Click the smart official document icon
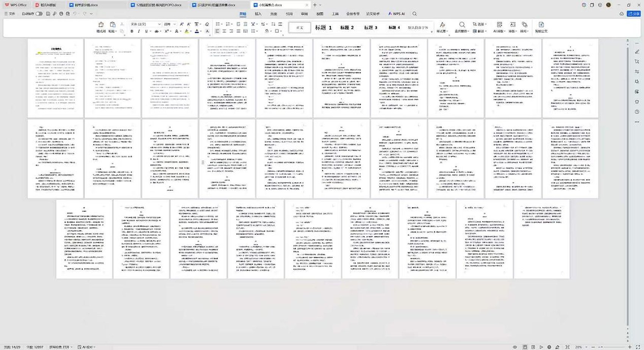Screen dimensions: 644x350 tap(541, 25)
